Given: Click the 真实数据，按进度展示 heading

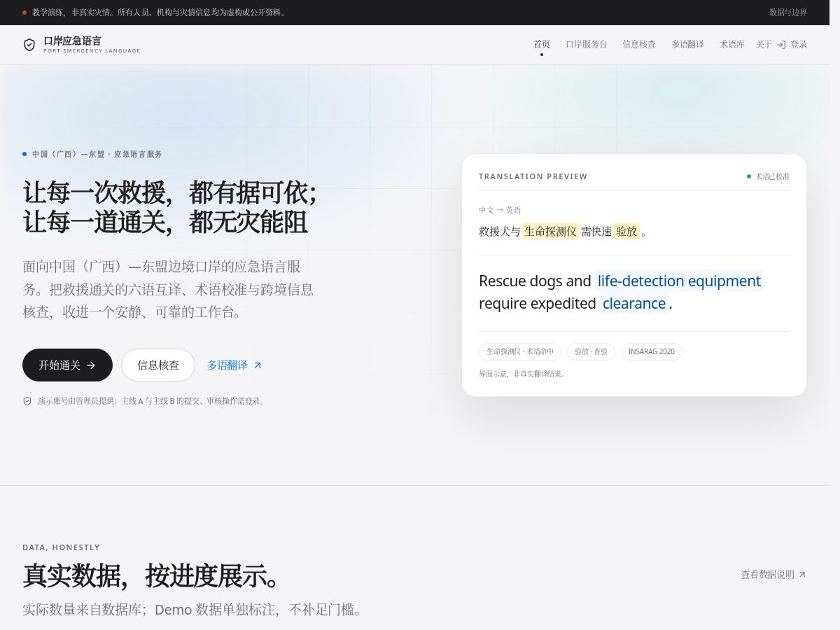Looking at the screenshot, I should [x=154, y=575].
